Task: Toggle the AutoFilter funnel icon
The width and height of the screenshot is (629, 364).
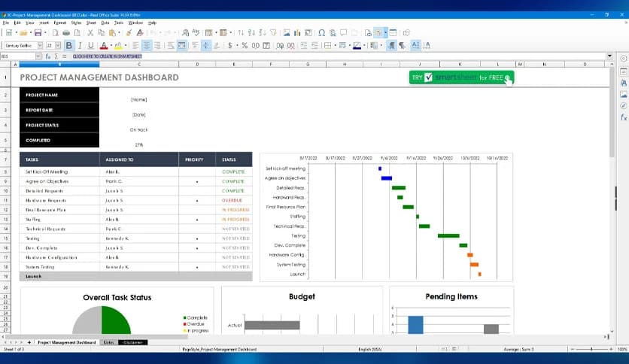Action: point(273,33)
